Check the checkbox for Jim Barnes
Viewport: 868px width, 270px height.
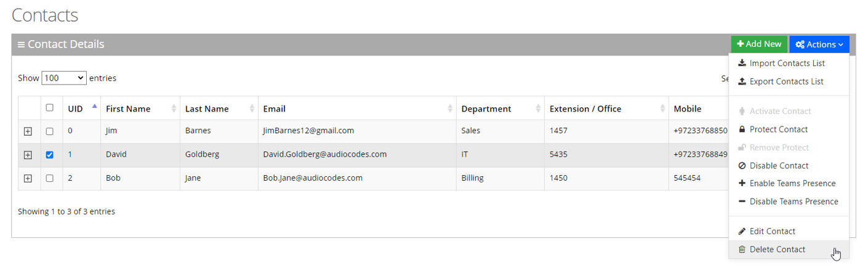click(x=50, y=131)
